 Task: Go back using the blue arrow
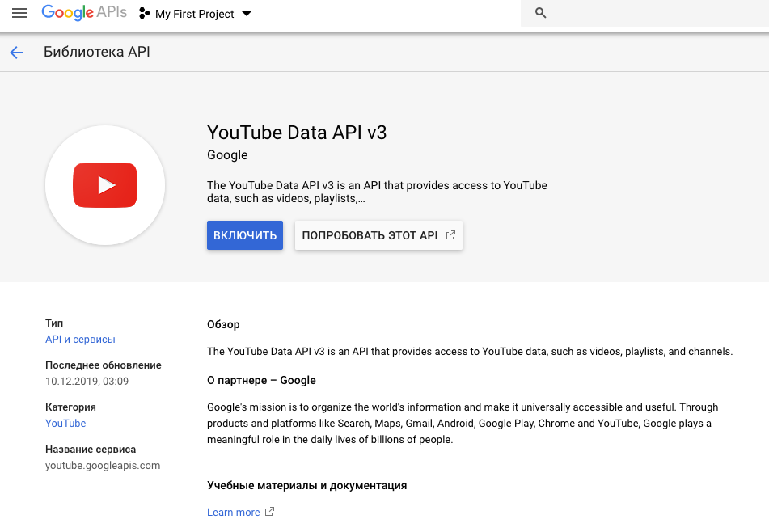[16, 53]
